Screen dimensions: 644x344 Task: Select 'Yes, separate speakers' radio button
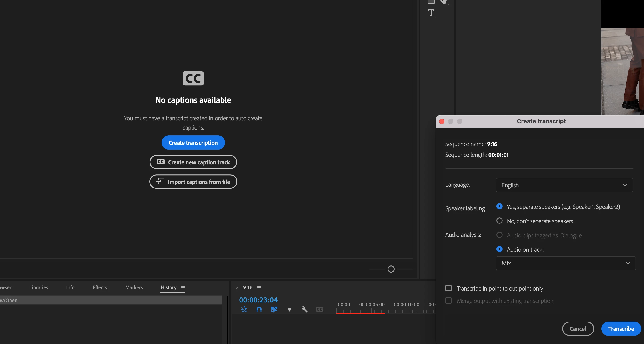point(499,206)
